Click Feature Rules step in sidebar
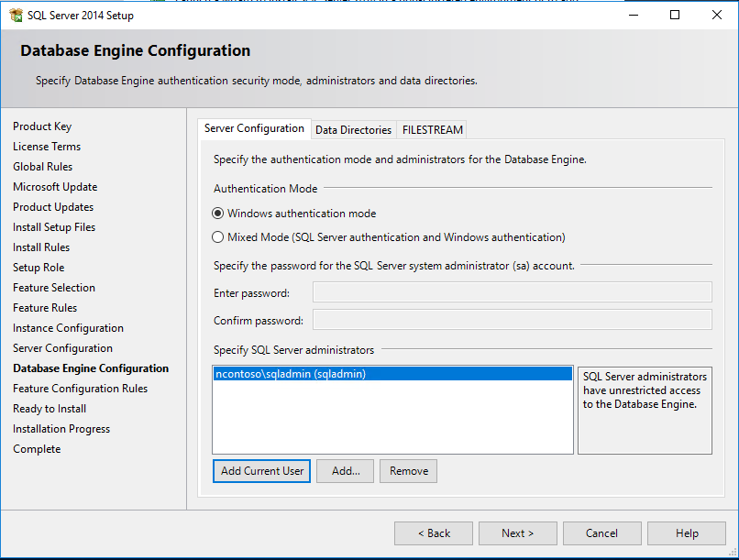The height and width of the screenshot is (560, 739). click(x=45, y=308)
